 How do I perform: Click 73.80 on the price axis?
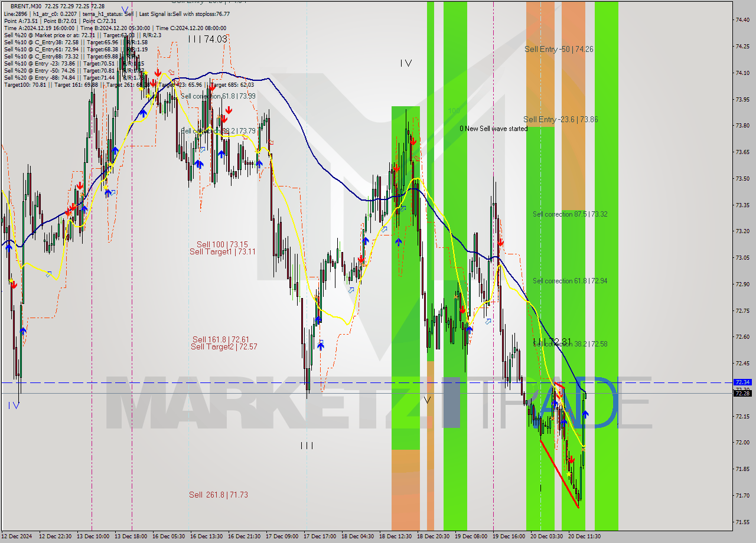742,126
